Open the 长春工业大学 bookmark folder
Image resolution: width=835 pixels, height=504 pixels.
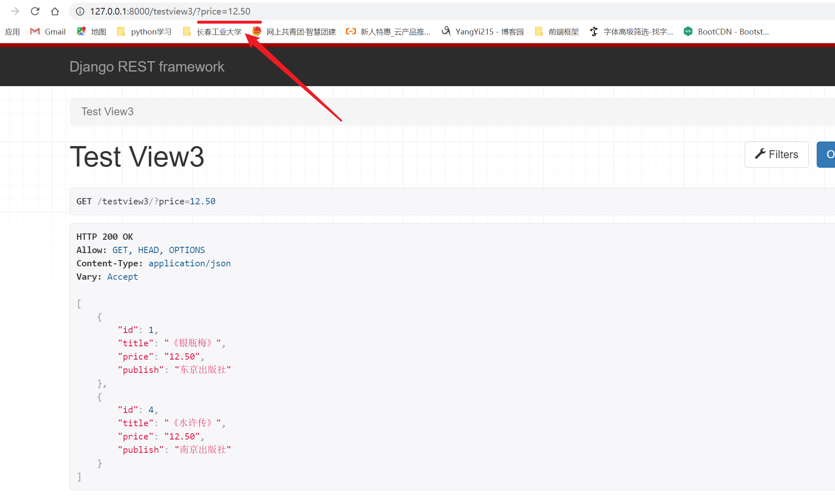coord(212,32)
